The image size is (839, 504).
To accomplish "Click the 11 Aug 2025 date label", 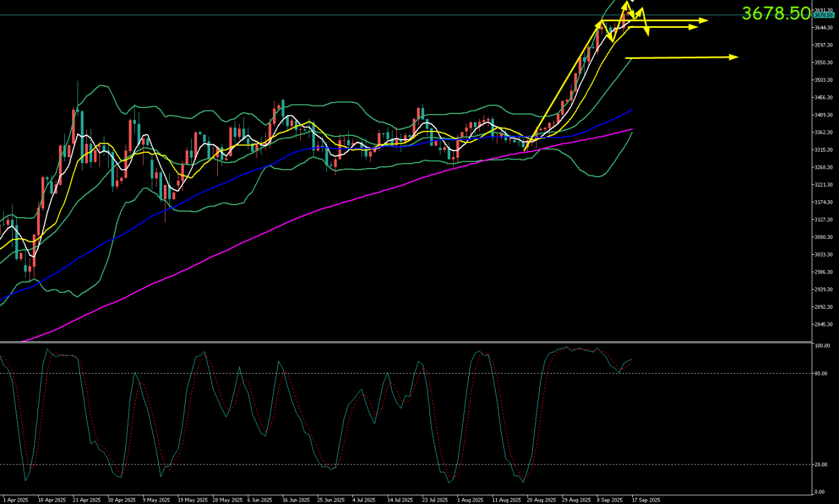I will [507, 500].
